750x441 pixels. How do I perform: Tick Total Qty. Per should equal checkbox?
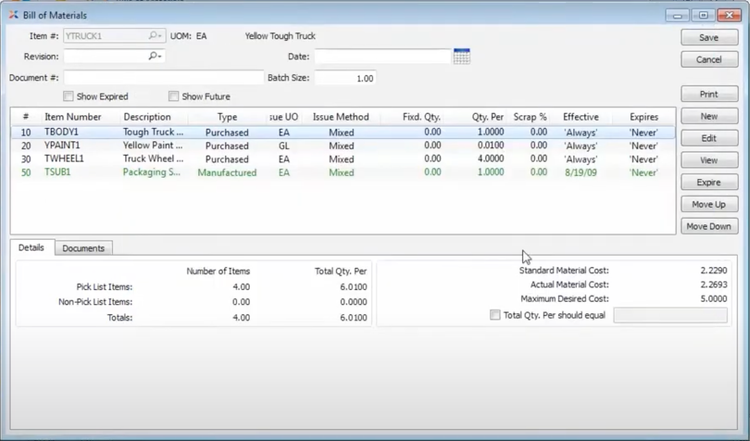[x=496, y=315]
